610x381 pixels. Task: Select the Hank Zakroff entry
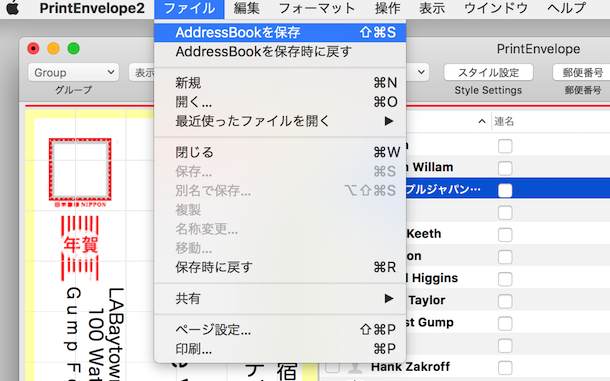pyautogui.click(x=410, y=367)
